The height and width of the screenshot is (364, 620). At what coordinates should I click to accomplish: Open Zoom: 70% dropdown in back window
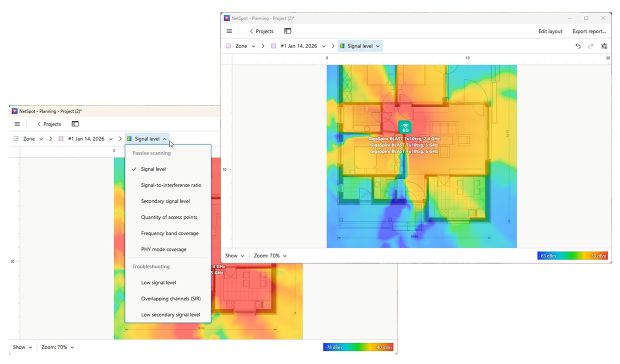click(x=58, y=347)
